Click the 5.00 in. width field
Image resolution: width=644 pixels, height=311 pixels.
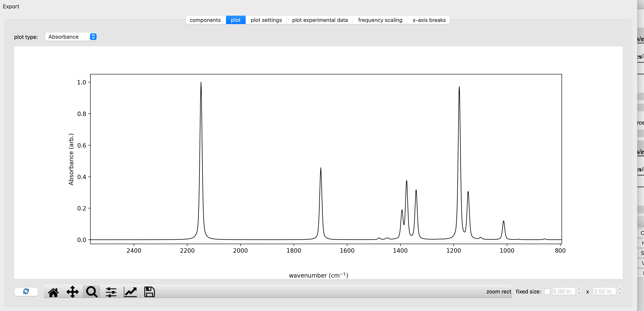click(x=564, y=291)
